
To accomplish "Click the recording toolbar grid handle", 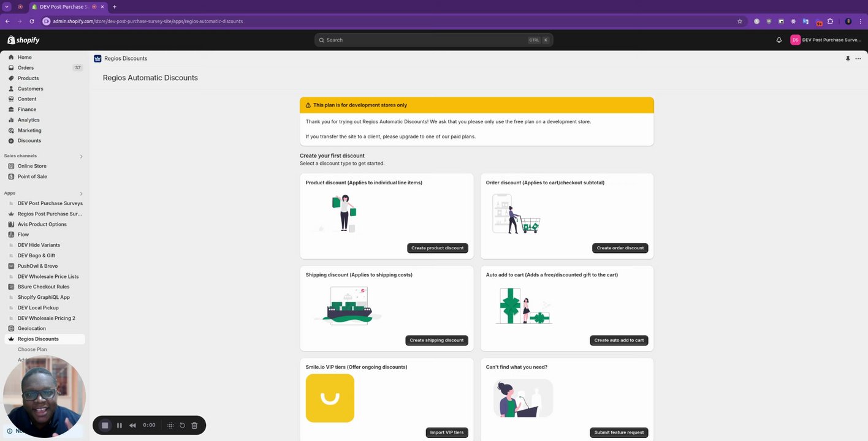I will tap(170, 425).
